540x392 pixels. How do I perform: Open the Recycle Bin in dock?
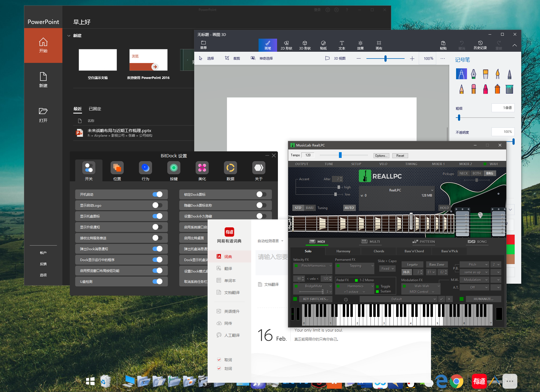(105, 381)
